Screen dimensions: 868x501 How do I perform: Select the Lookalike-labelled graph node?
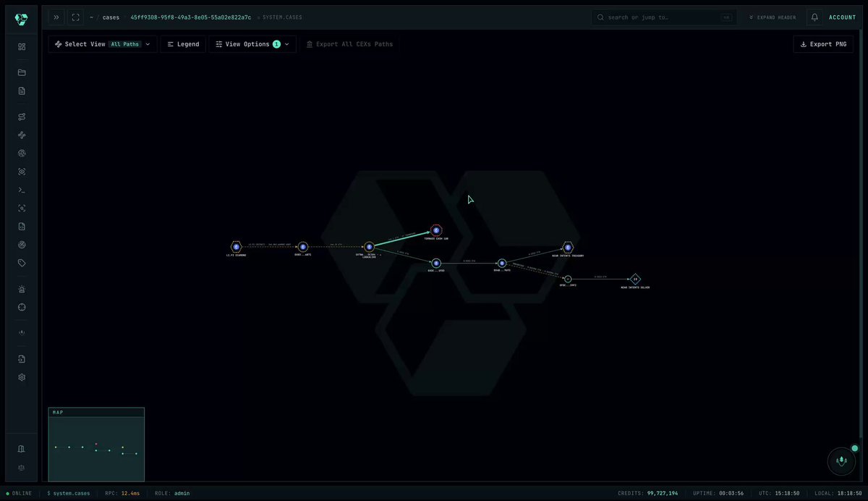369,247
